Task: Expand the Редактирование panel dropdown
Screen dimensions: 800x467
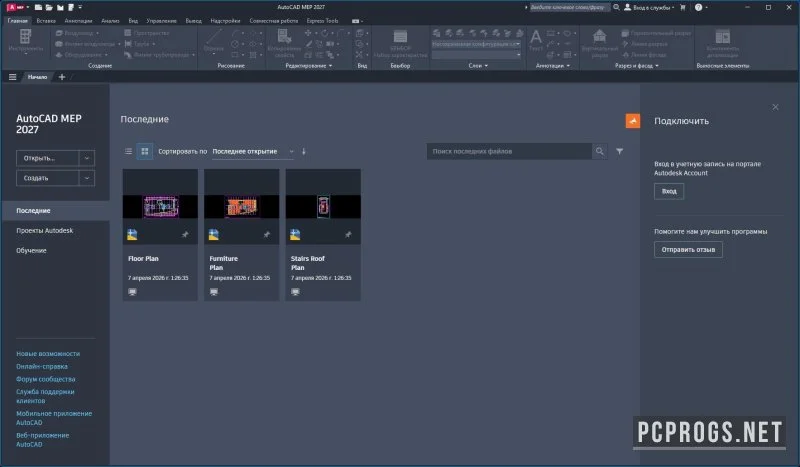Action: point(309,66)
